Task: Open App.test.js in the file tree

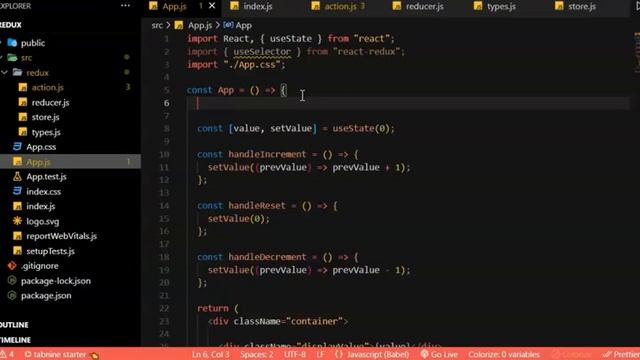Action: tap(46, 177)
